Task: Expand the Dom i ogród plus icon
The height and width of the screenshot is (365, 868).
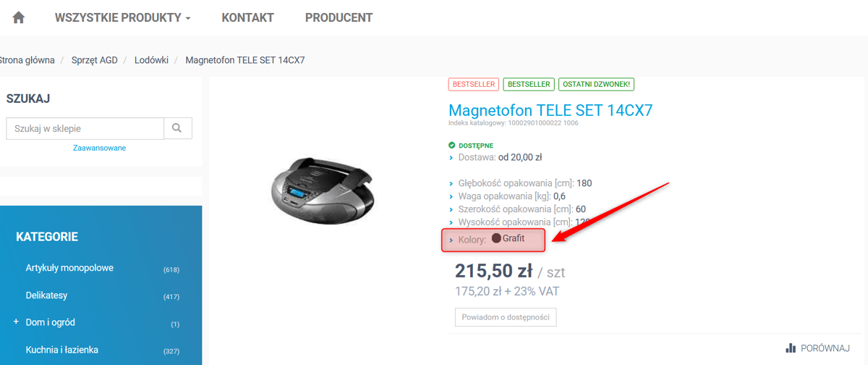Action: point(16,322)
